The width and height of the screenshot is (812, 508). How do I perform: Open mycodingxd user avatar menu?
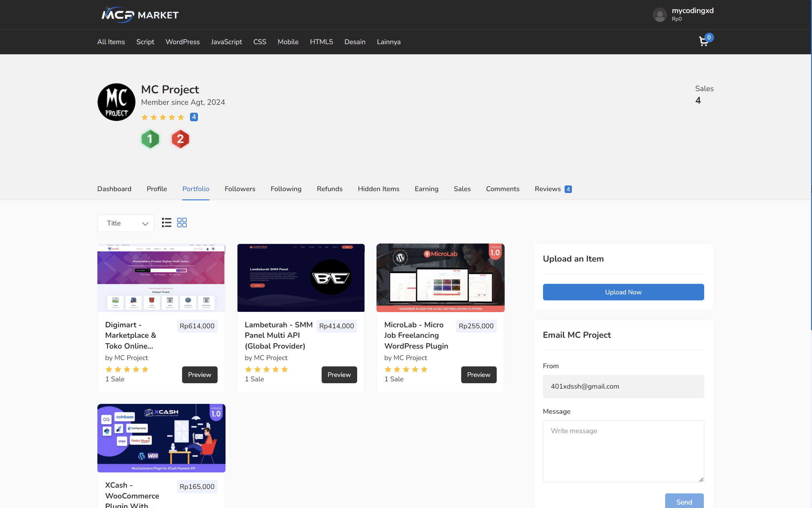[659, 15]
